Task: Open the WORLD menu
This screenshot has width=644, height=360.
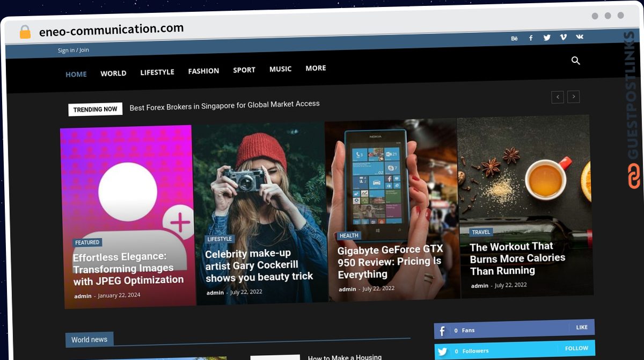Action: 113,73
